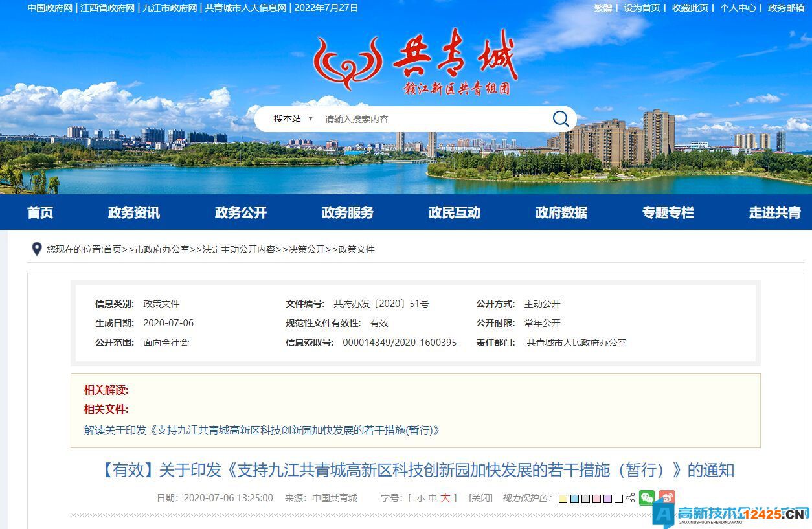Image resolution: width=812 pixels, height=529 pixels.
Task: Click the 关闭 close-page link
Action: pyautogui.click(x=481, y=498)
